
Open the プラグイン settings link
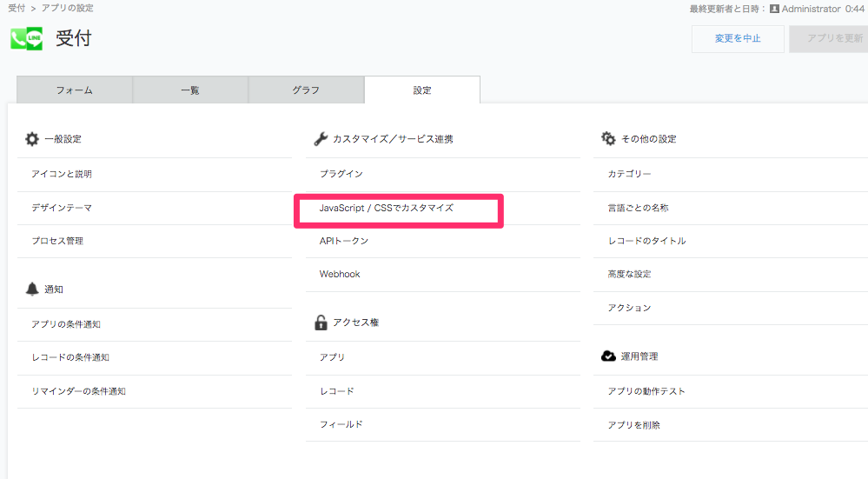341,174
